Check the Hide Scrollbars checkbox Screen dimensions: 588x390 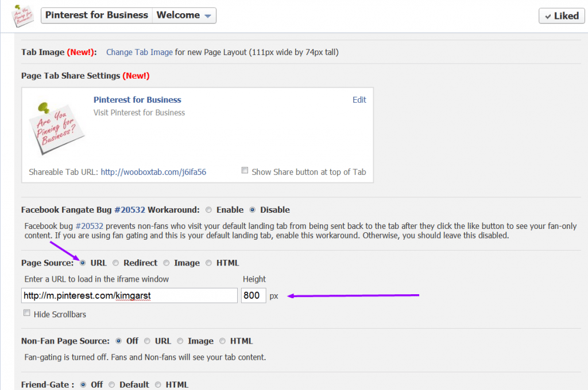(26, 313)
